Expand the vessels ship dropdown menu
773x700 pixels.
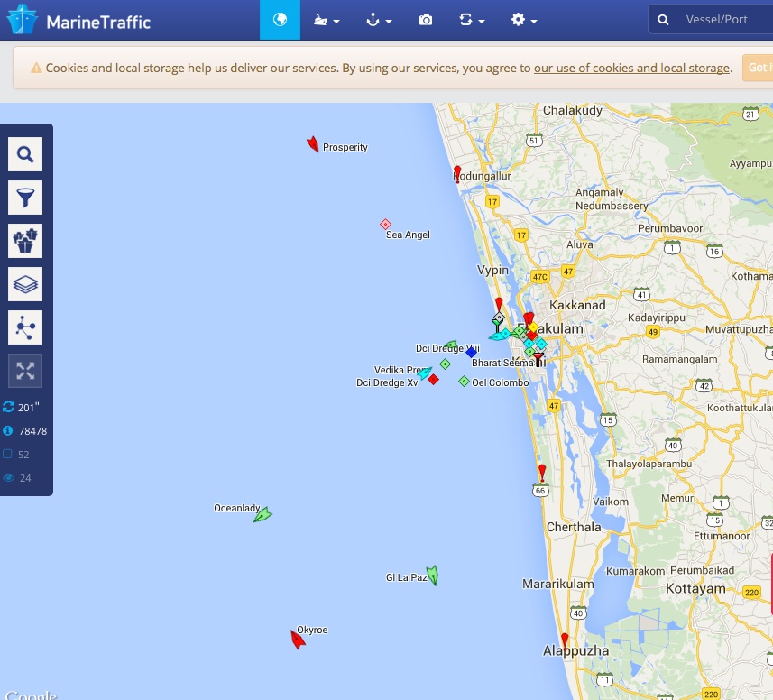(x=326, y=20)
